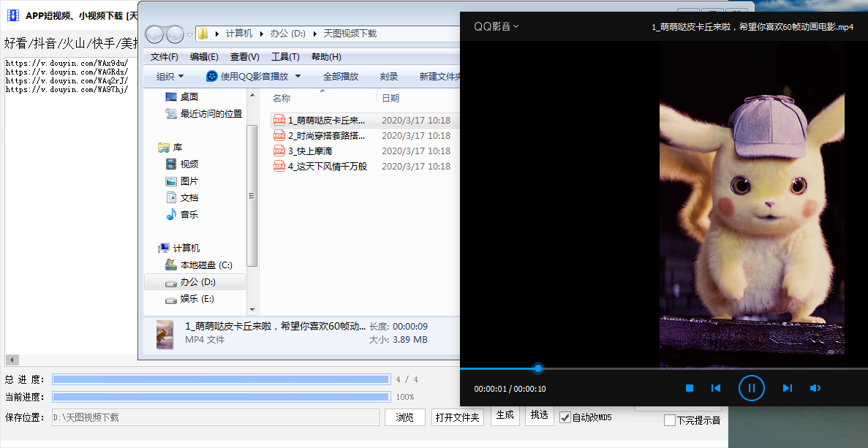Open the 文件(F) menu
Screen dimensions: 868x448
click(164, 57)
